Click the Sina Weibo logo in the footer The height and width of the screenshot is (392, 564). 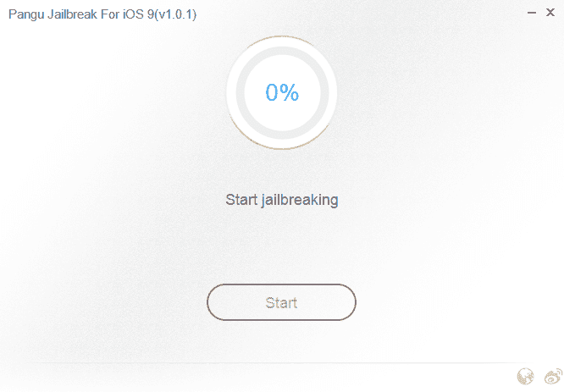pos(553,377)
